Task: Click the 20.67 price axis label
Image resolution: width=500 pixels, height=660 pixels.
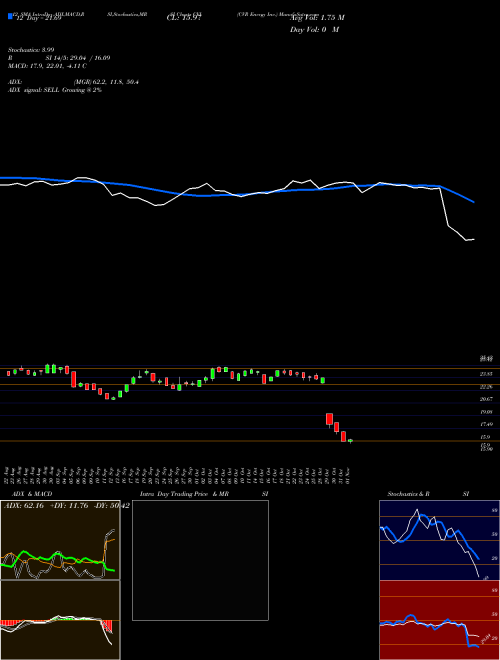Action: (x=487, y=399)
